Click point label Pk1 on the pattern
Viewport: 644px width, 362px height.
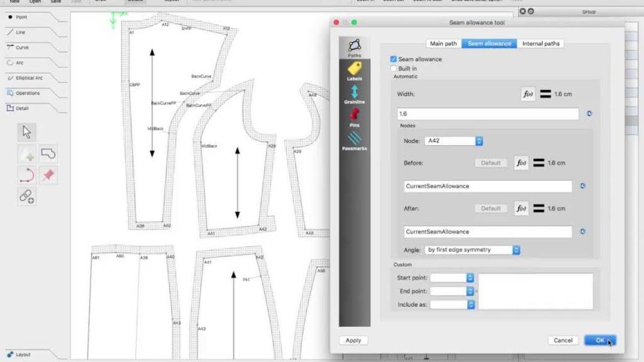246,280
